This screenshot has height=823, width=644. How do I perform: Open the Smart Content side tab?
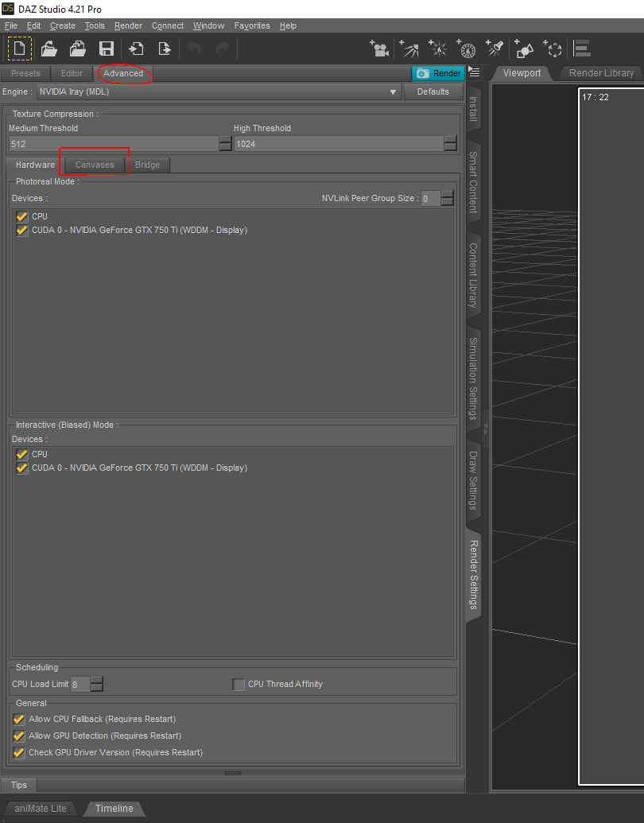[x=473, y=182]
